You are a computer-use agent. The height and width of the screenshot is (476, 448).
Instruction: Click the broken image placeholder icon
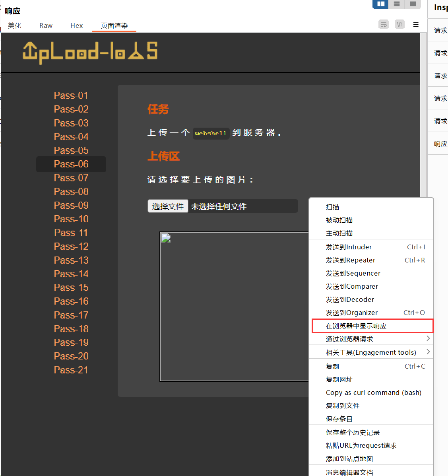point(166,238)
